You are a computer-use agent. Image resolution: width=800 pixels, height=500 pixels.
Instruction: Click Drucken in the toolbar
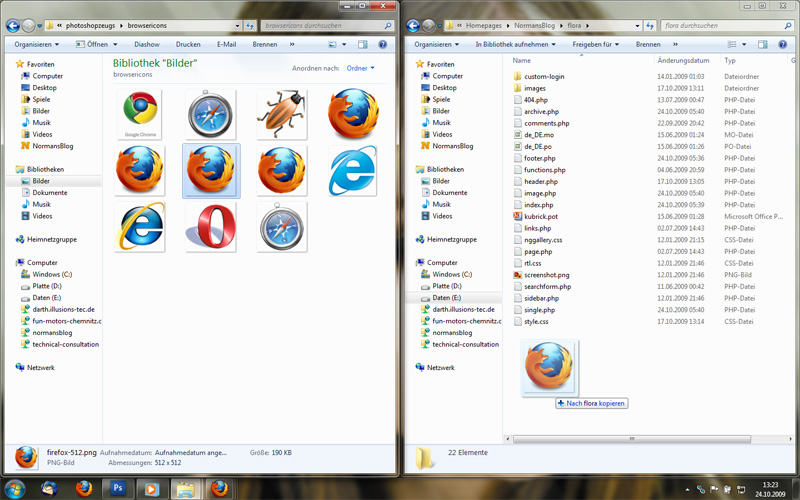coord(188,44)
